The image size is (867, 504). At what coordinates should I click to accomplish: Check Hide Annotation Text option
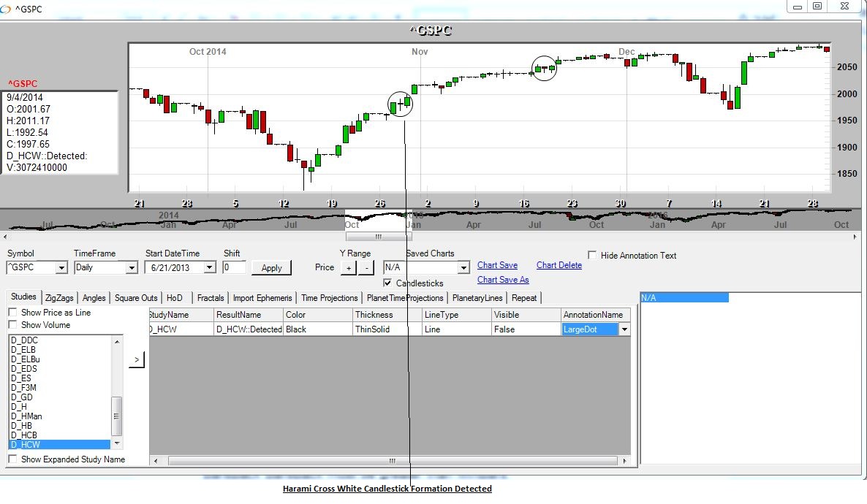[x=592, y=256]
